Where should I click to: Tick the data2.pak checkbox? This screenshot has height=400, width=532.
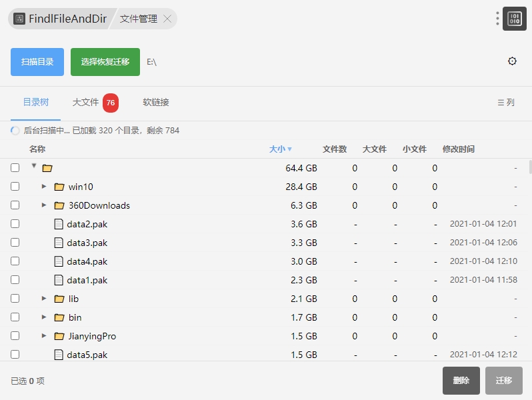(x=15, y=223)
